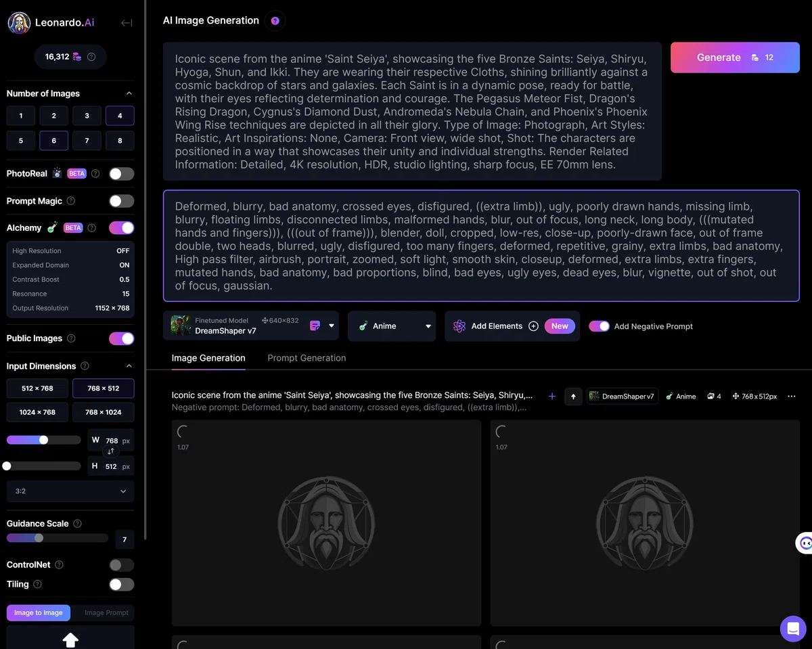Image resolution: width=812 pixels, height=649 pixels.
Task: Switch to the Prompt Generation tab
Action: click(307, 358)
